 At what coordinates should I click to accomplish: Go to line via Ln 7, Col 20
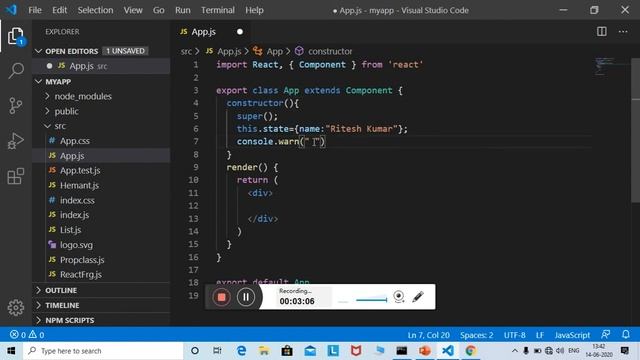point(428,335)
